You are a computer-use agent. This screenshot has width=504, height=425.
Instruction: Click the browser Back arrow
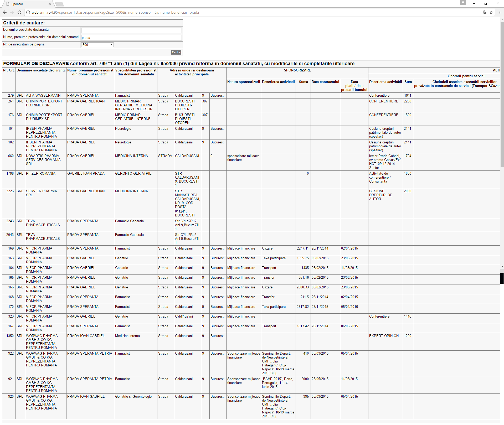5,12
